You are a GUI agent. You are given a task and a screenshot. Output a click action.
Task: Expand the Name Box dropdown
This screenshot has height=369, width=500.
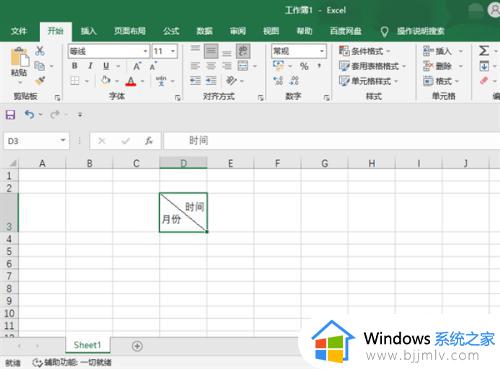[63, 141]
